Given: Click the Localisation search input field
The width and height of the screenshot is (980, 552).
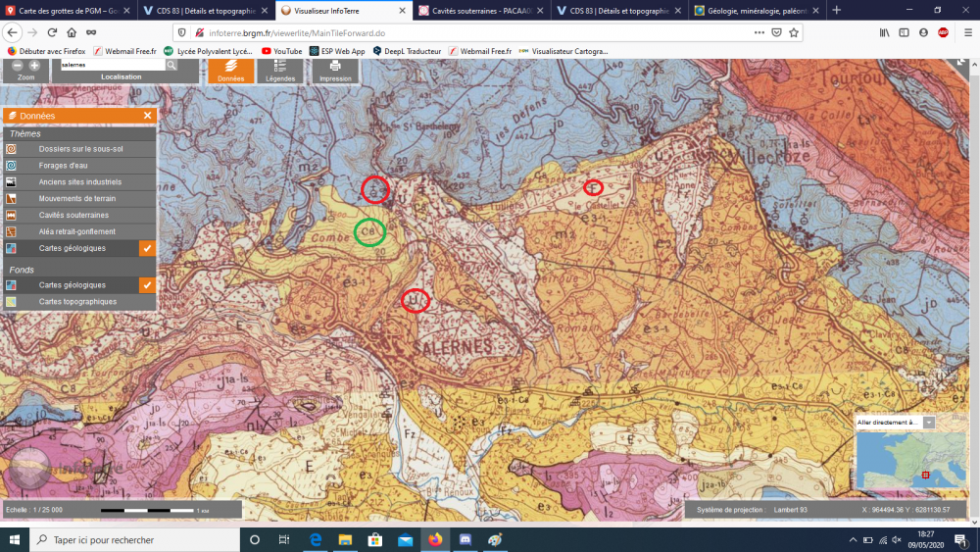Looking at the screenshot, I should 111,65.
